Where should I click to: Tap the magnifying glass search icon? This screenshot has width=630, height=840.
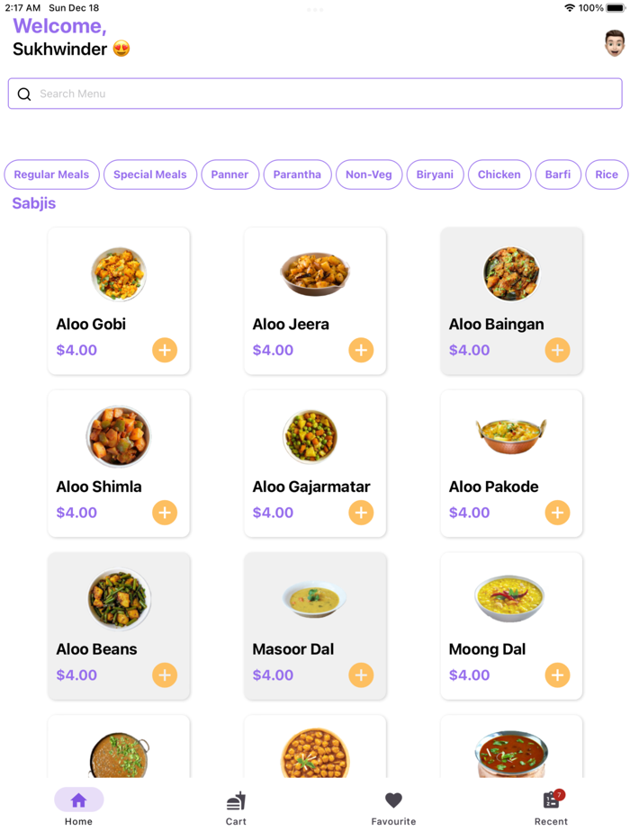tap(24, 94)
